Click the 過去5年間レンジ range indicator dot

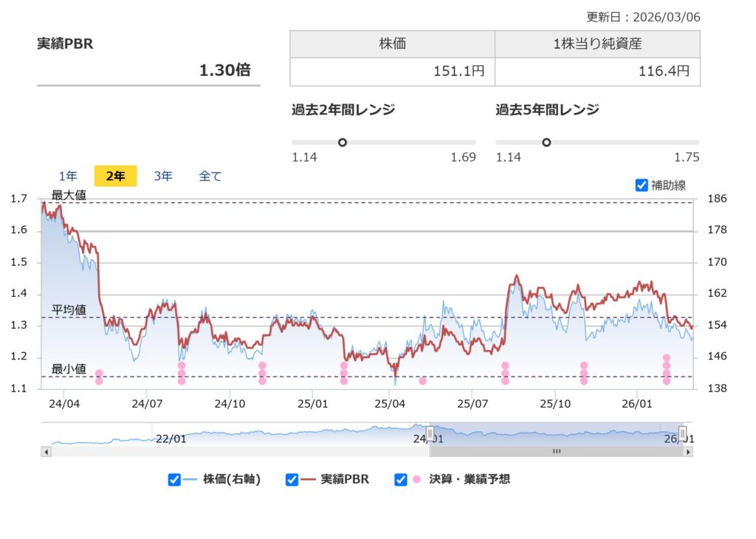(546, 142)
